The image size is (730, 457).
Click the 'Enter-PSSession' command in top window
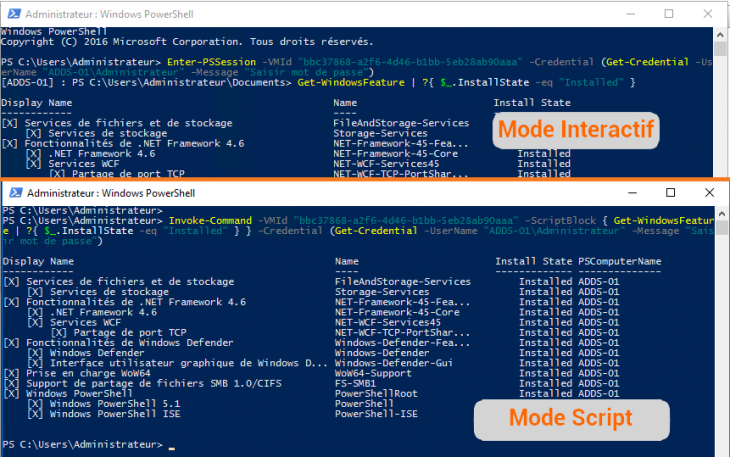(x=211, y=62)
